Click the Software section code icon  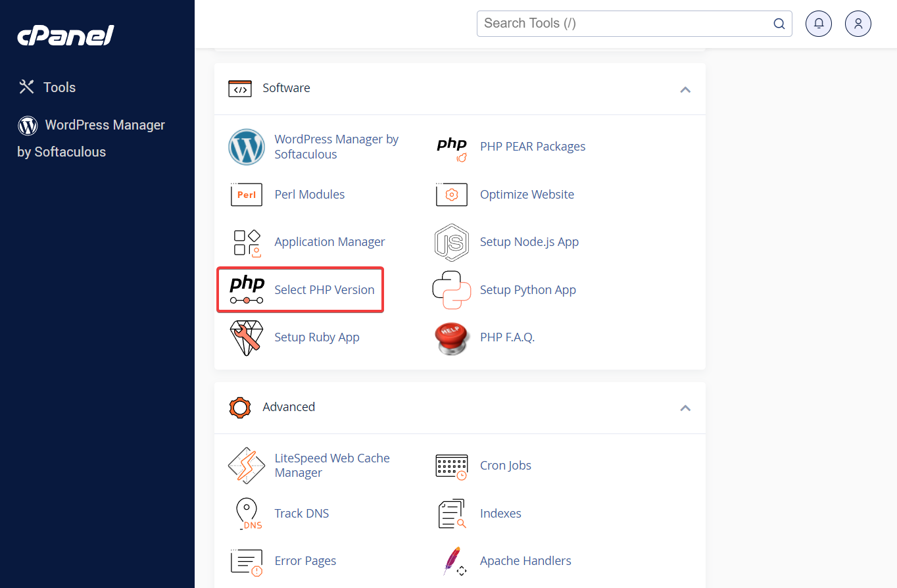[x=240, y=88]
